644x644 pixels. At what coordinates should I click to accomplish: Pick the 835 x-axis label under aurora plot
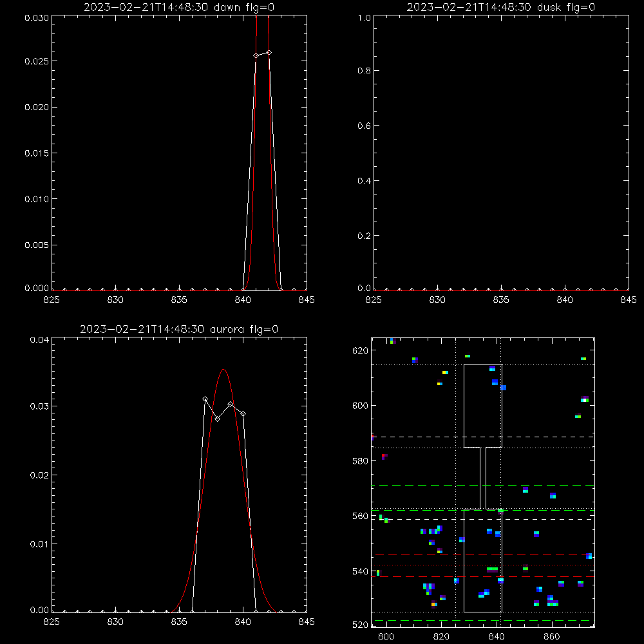(179, 622)
